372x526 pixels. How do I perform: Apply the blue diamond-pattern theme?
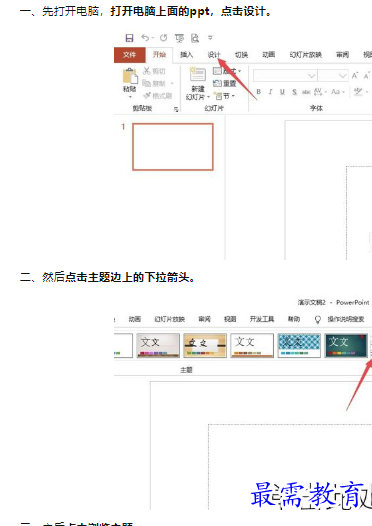(299, 345)
